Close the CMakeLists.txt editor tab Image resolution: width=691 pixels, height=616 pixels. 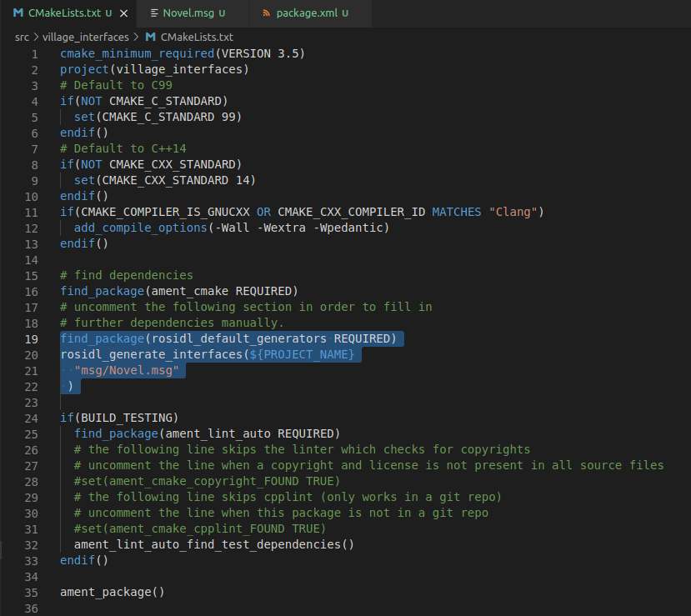tap(123, 14)
